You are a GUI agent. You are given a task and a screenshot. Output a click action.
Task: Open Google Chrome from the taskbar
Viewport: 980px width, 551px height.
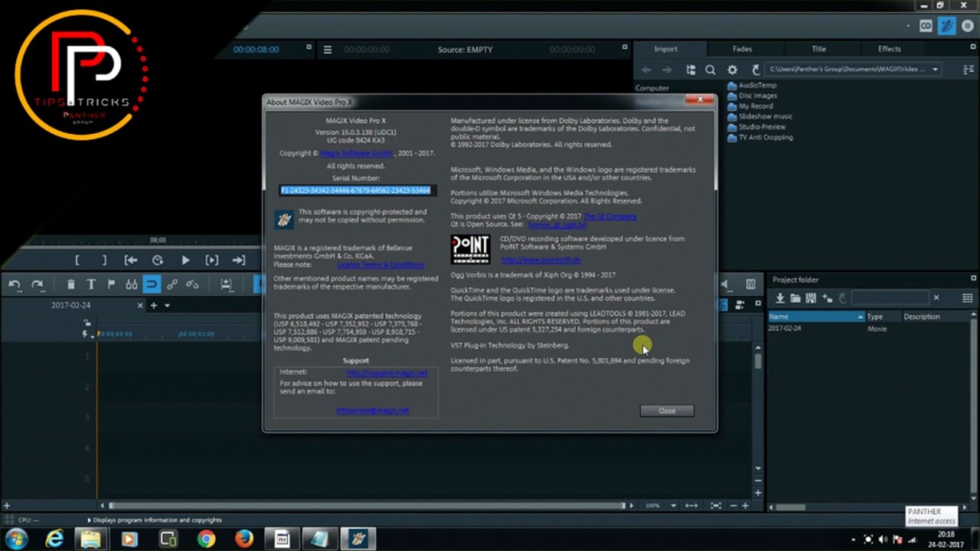tap(206, 539)
